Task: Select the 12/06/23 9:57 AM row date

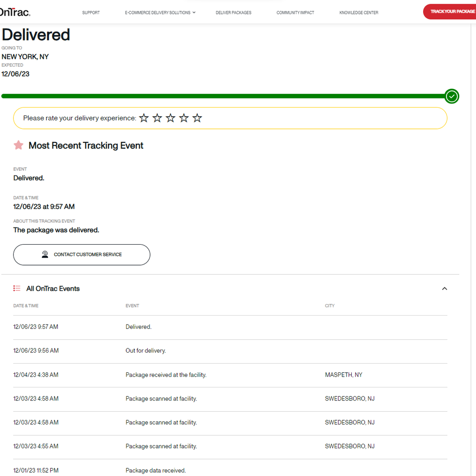Action: click(36, 327)
